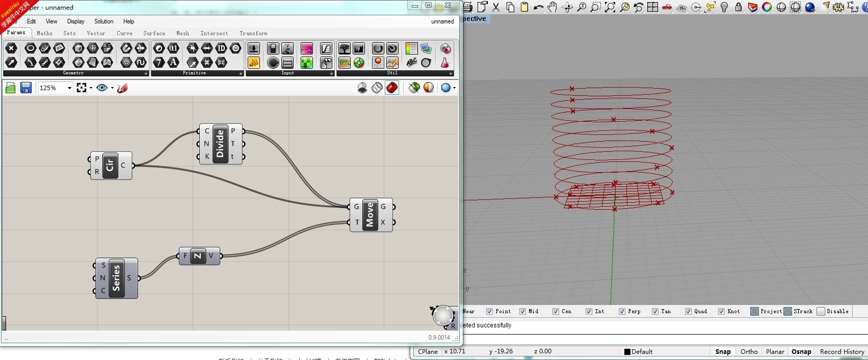This screenshot has height=360, width=868.
Task: Open the Zoom Extents dropdown arrow
Action: pyautogui.click(x=91, y=88)
